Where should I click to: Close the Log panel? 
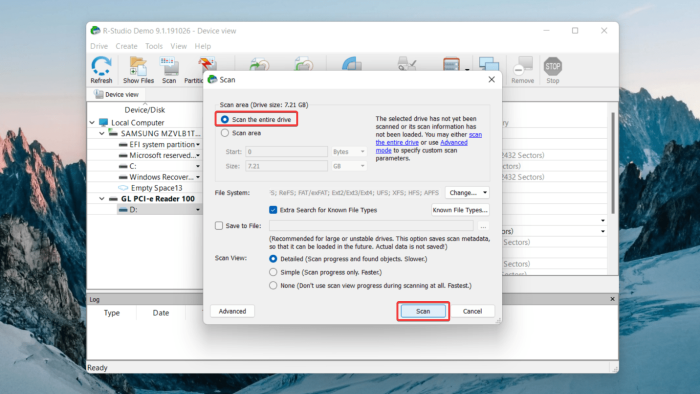tap(612, 299)
